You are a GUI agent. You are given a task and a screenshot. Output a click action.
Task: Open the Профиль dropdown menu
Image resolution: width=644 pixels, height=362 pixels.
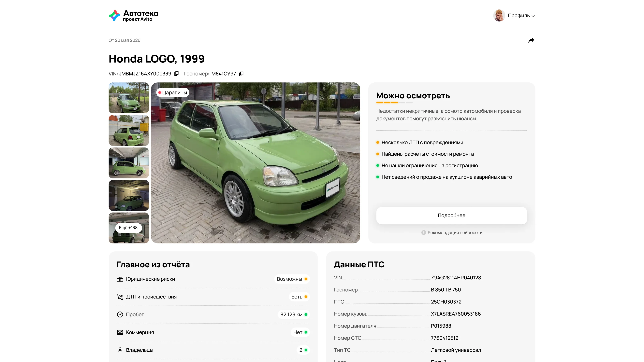click(x=521, y=16)
